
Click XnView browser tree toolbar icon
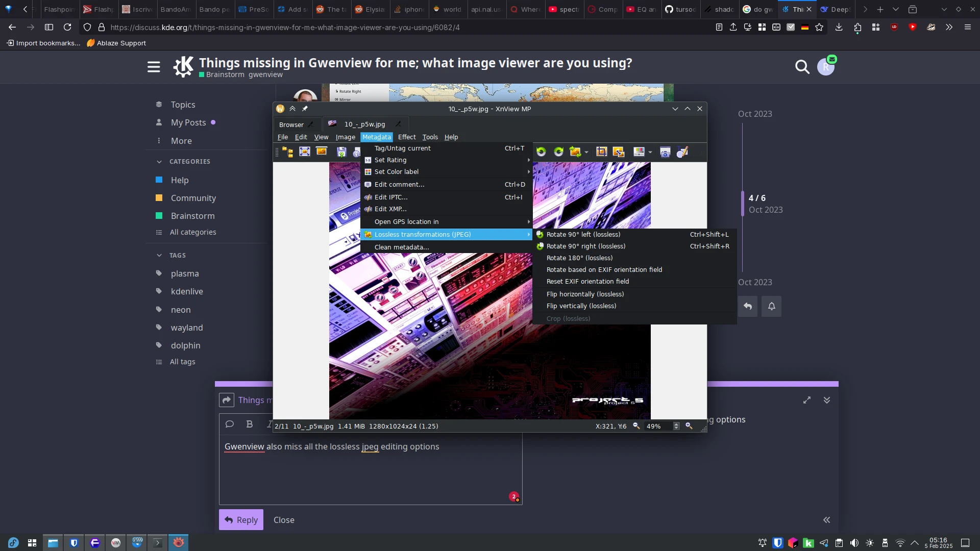(x=288, y=152)
